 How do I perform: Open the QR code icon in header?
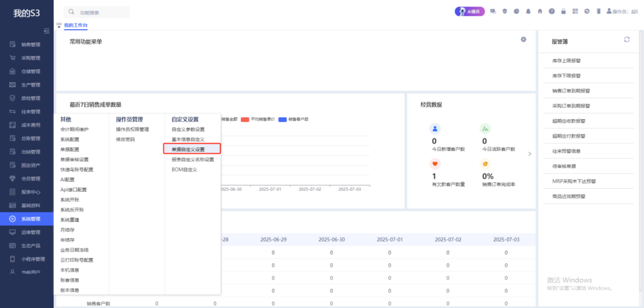click(575, 11)
